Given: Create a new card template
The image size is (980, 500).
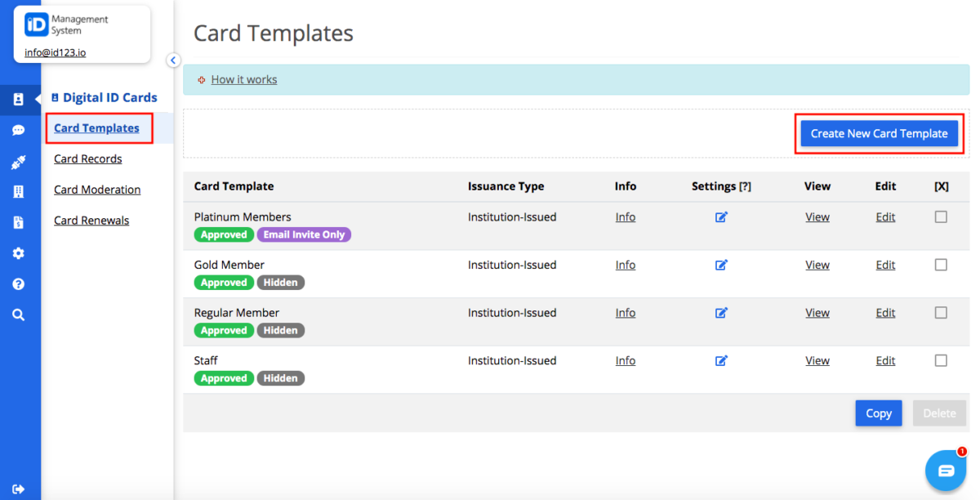Looking at the screenshot, I should [879, 133].
